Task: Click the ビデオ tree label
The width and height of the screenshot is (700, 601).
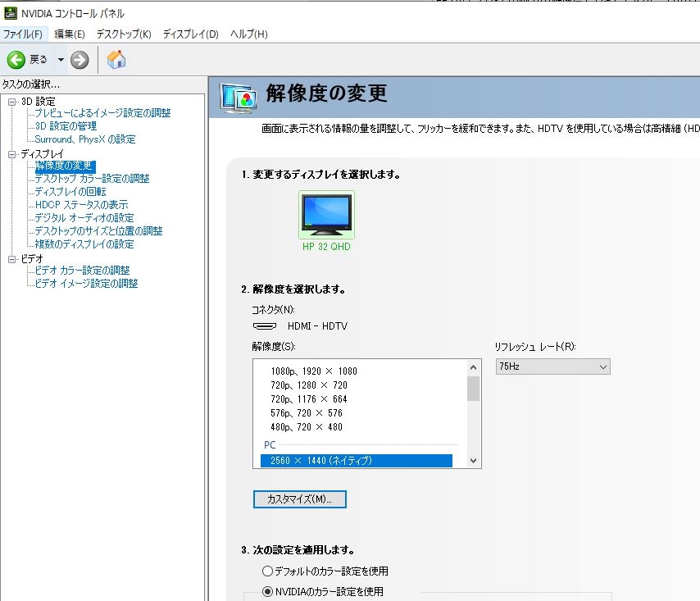Action: click(32, 258)
